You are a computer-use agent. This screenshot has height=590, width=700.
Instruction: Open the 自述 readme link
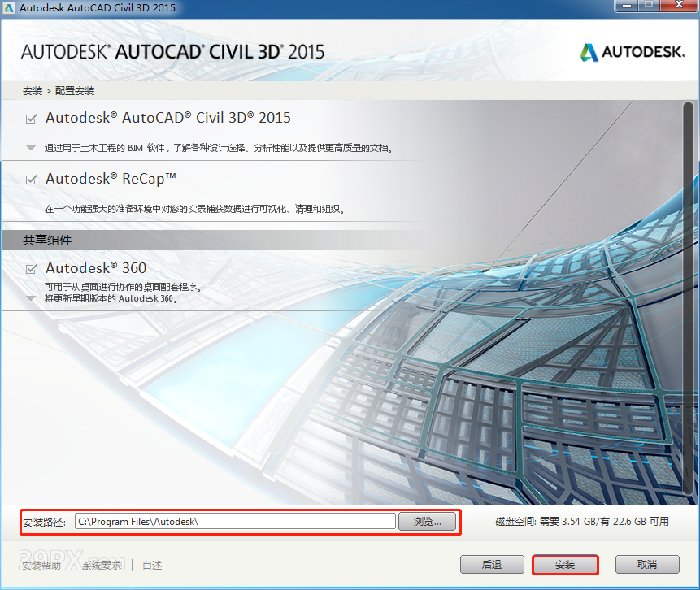(151, 566)
